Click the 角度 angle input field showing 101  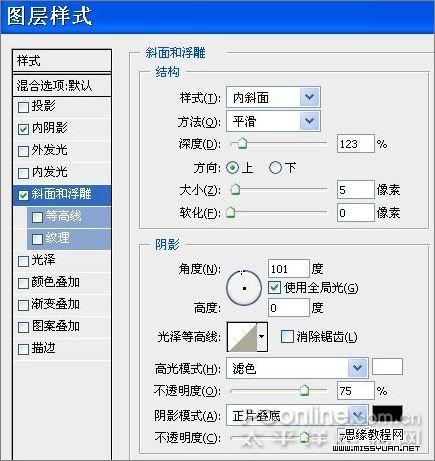pyautogui.click(x=289, y=269)
